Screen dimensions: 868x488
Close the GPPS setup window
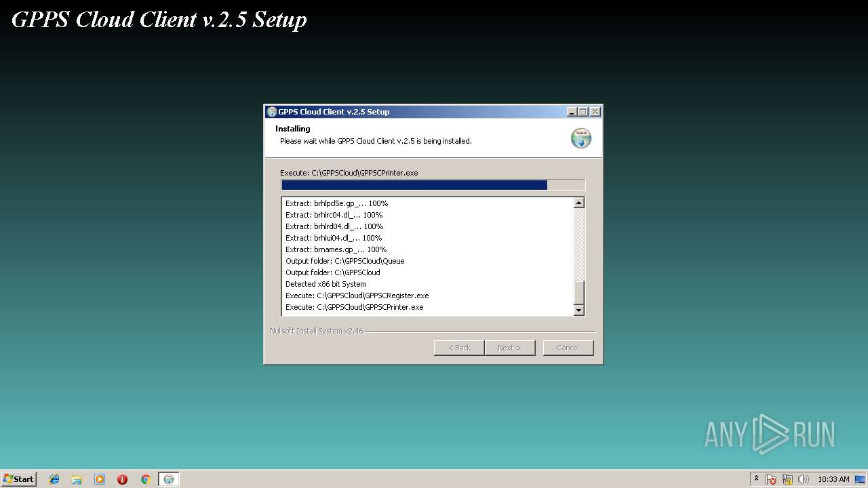(x=595, y=112)
